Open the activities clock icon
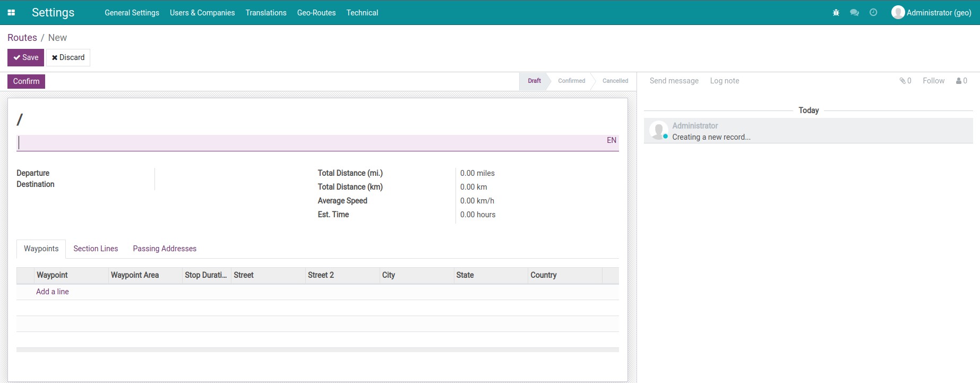 [x=873, y=13]
